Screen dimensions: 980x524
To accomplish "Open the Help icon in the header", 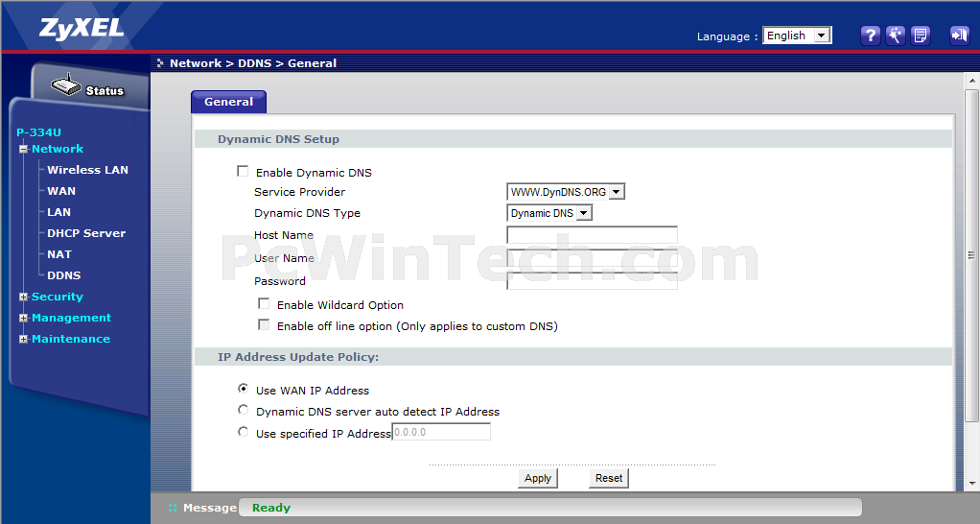I will (870, 36).
